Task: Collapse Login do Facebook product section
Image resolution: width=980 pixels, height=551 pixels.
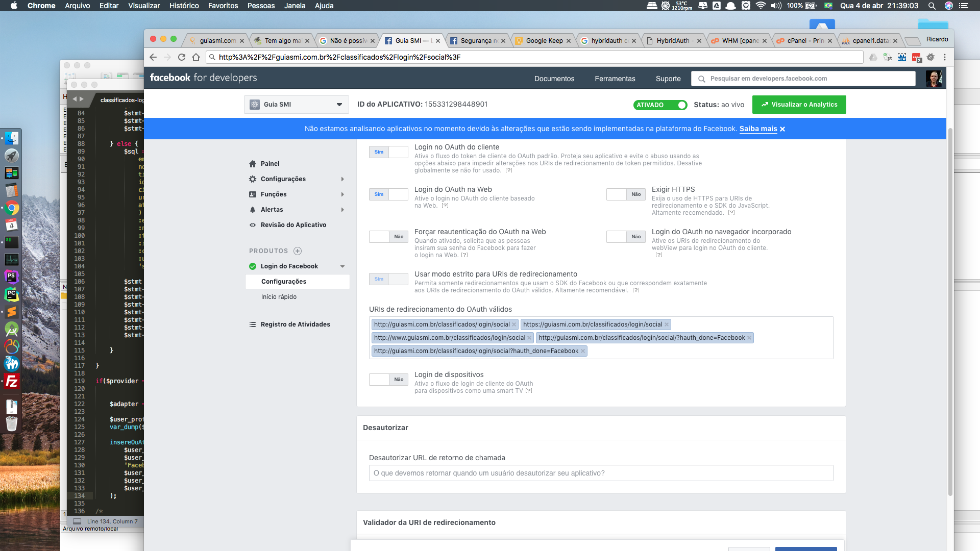Action: pos(342,266)
